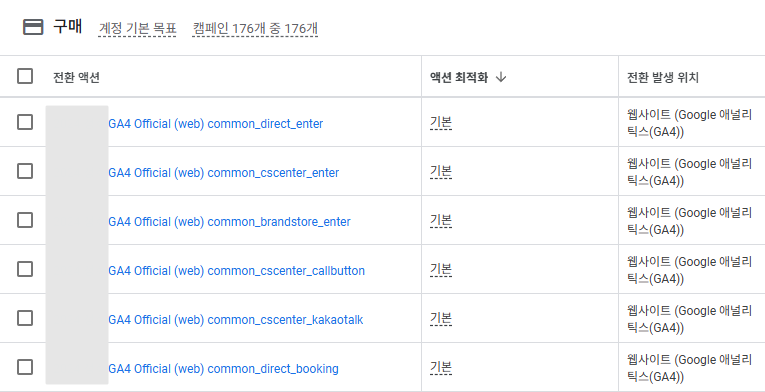Check the common_cscenter_kakaotalk row checkbox
Screen dimensions: 765x392
(x=25, y=318)
